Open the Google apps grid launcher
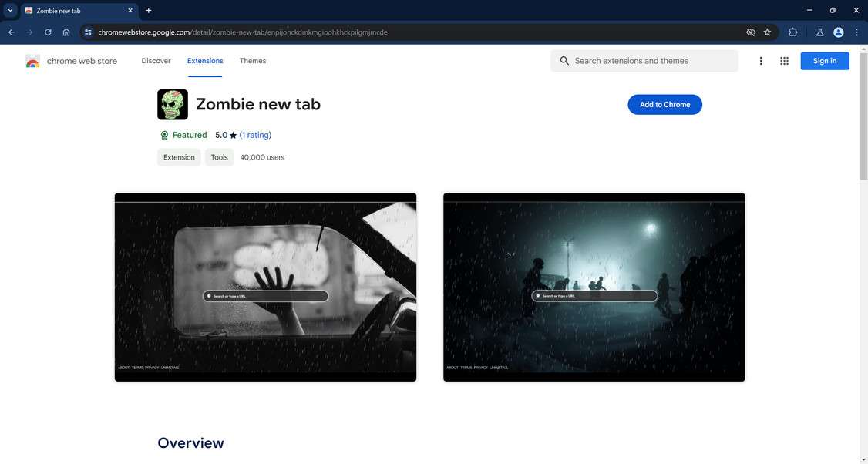The width and height of the screenshot is (868, 464). [784, 60]
